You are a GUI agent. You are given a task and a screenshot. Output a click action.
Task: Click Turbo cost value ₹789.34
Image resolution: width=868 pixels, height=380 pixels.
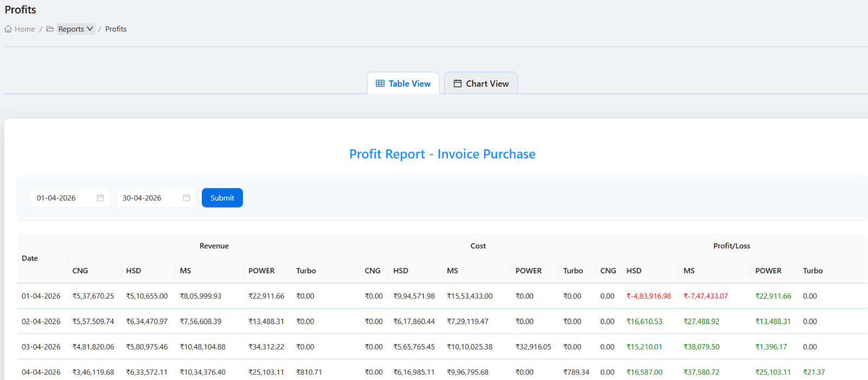576,372
